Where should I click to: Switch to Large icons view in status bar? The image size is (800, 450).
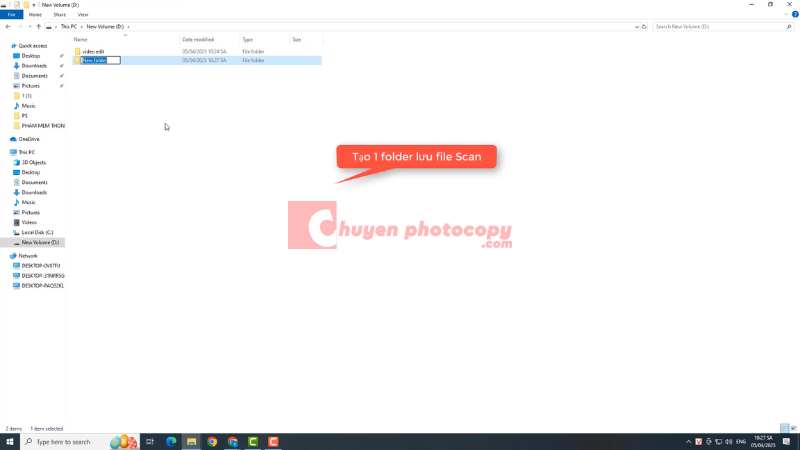tap(793, 428)
